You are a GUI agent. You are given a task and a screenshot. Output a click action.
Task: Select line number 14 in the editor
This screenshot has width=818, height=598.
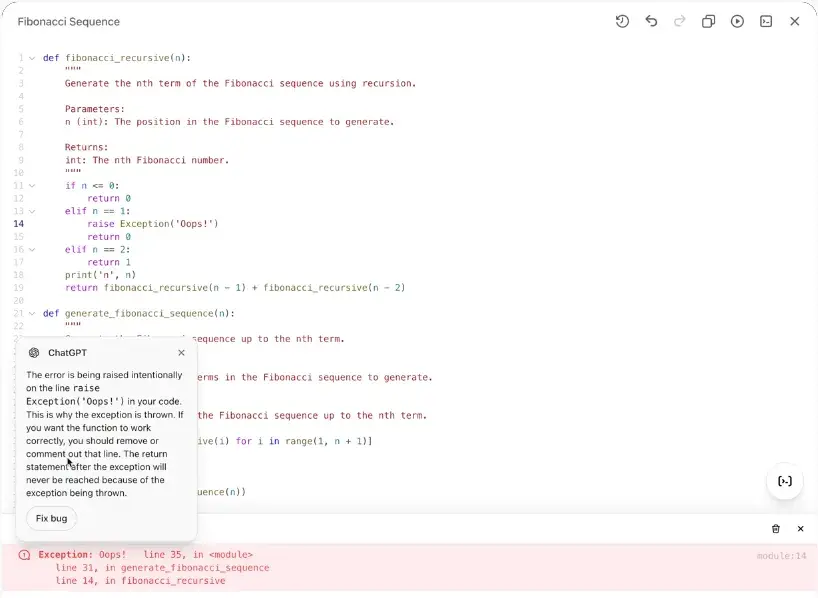[x=20, y=223]
